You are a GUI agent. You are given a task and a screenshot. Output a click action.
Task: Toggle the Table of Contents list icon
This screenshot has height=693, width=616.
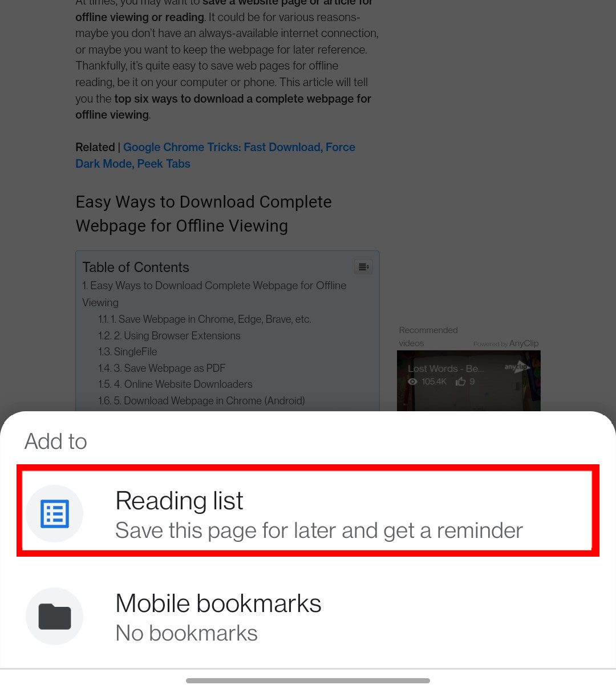(x=363, y=267)
